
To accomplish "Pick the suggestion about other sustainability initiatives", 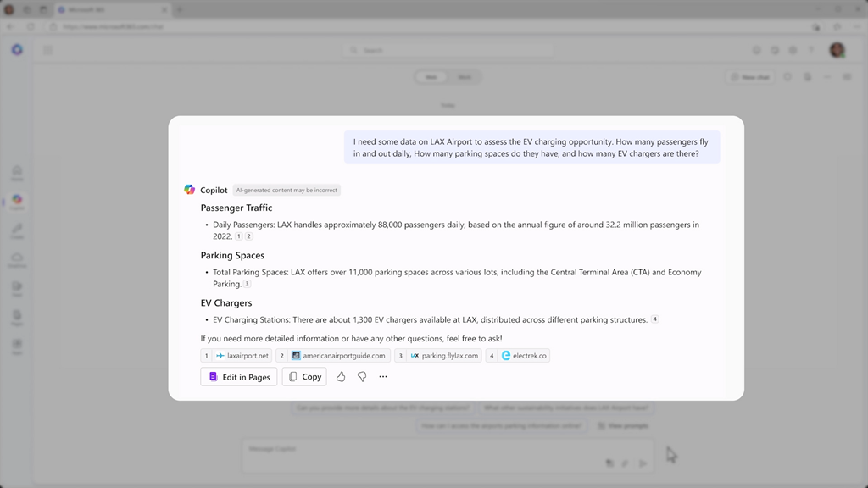I will [x=565, y=408].
